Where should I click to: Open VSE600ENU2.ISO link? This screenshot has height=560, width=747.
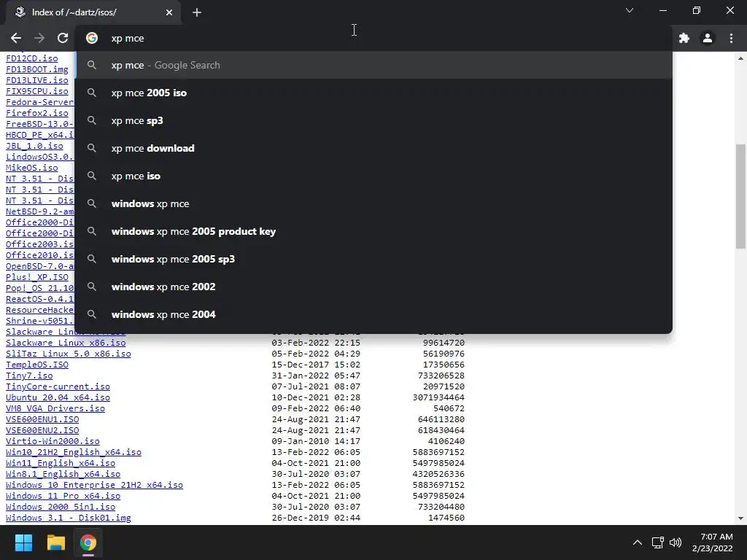click(x=42, y=430)
